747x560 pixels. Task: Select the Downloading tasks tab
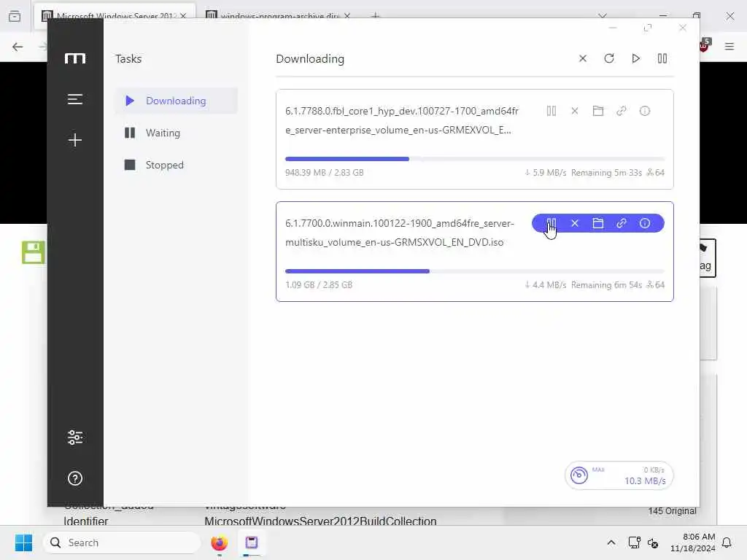point(177,101)
